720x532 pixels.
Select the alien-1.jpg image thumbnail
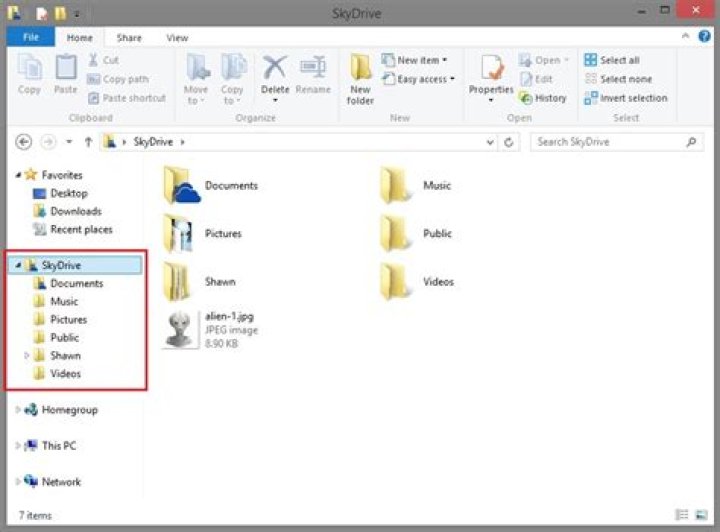point(181,330)
